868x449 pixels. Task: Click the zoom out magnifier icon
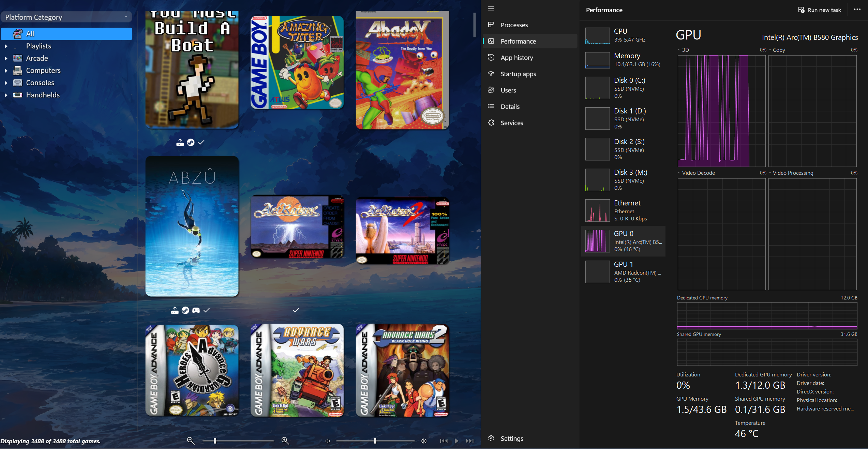click(x=191, y=441)
